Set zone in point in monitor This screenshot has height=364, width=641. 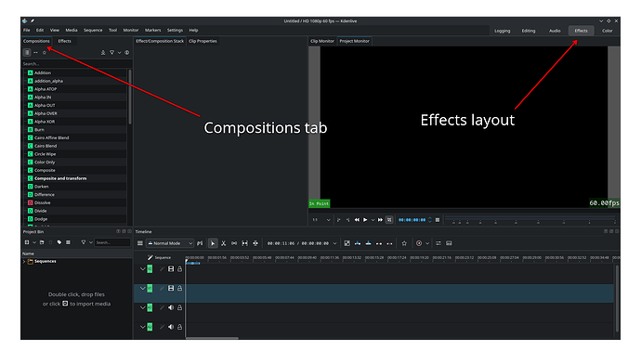point(338,220)
